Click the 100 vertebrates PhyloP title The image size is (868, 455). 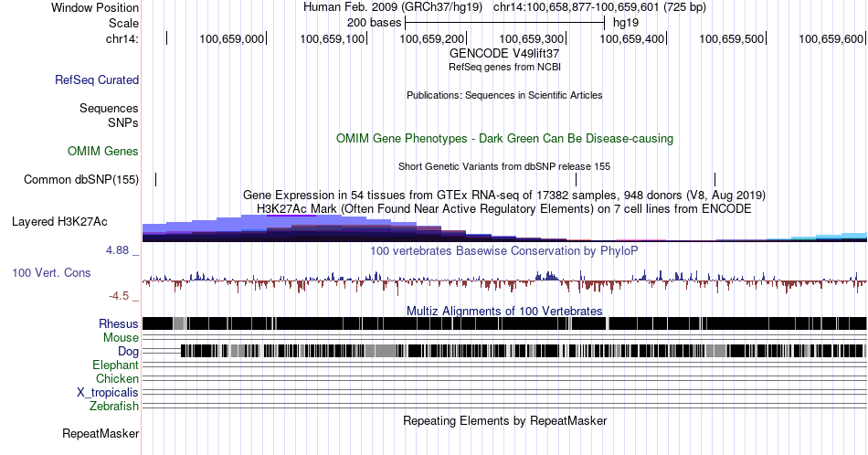[504, 251]
